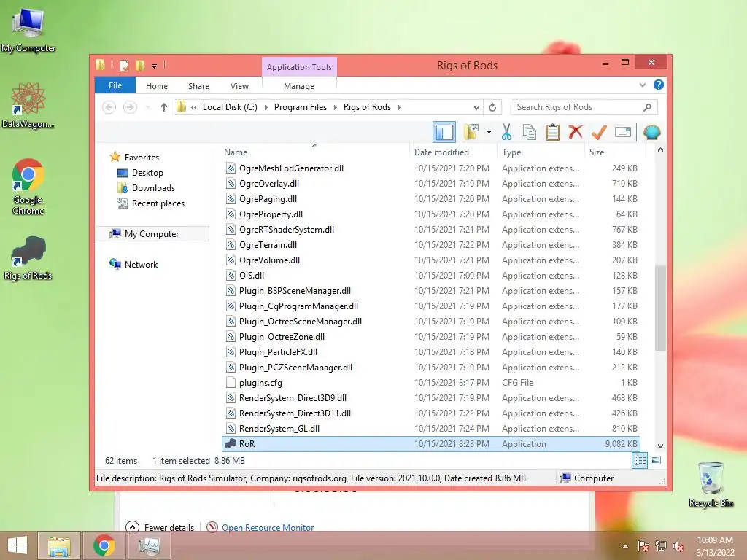The width and height of the screenshot is (747, 560).
Task: Toggle the preview pane layout icon
Action: point(444,132)
